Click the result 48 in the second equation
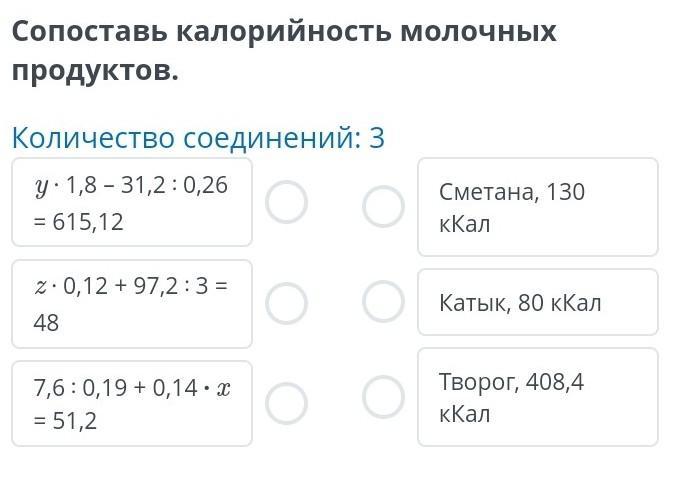This screenshot has height=491, width=680. coord(46,323)
